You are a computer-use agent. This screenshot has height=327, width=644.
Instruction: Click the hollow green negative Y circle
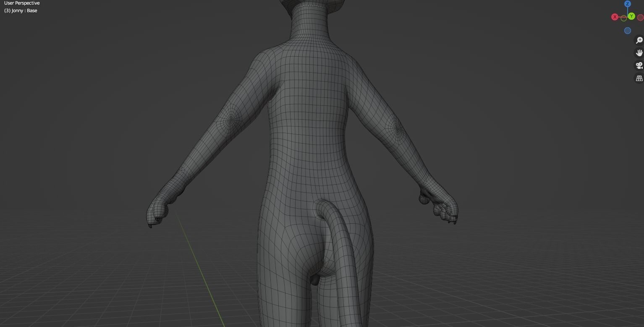click(x=624, y=18)
